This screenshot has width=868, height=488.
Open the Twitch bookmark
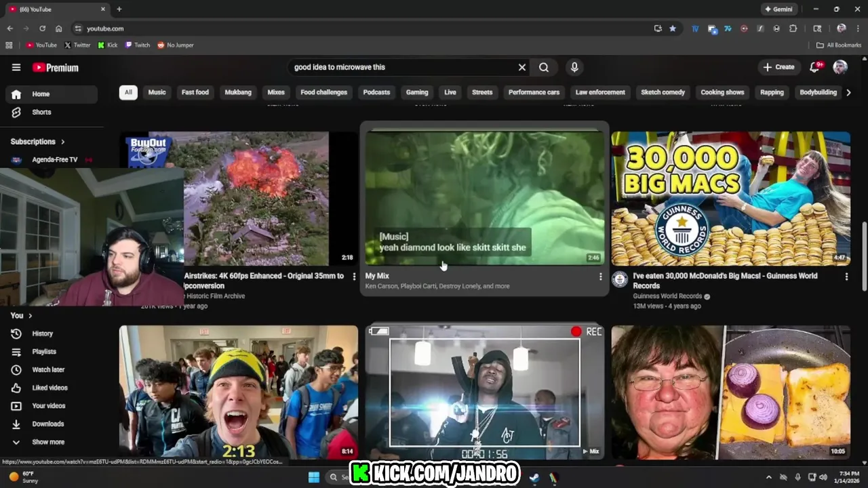[138, 45]
